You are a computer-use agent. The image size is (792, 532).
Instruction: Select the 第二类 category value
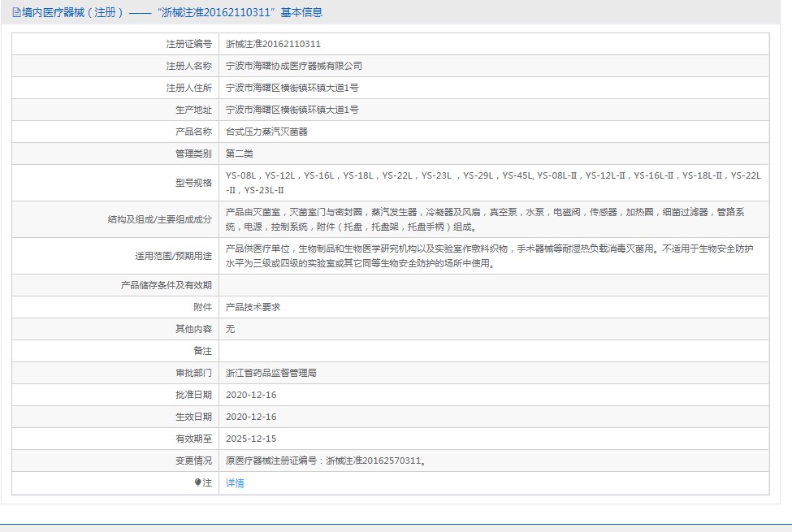(240, 154)
